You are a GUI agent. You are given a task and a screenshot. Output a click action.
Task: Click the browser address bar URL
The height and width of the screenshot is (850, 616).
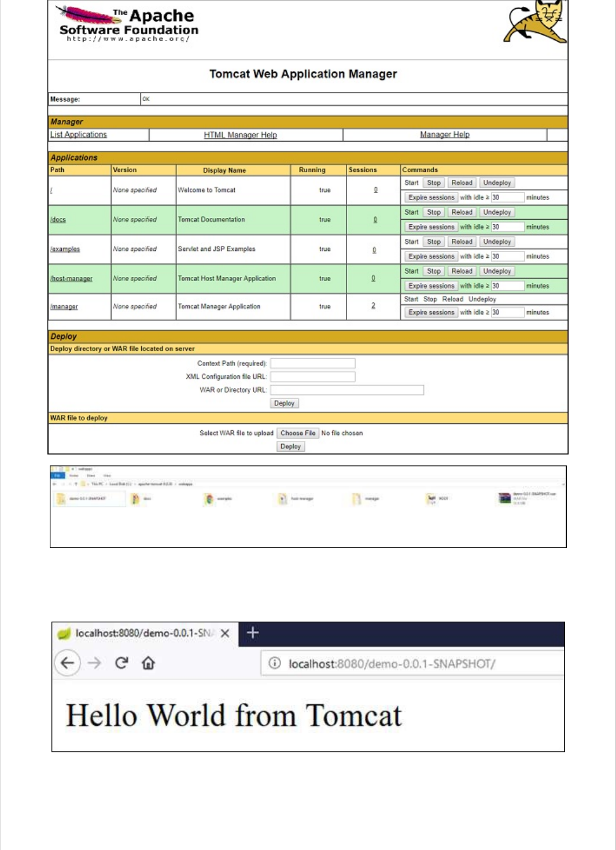coord(392,664)
